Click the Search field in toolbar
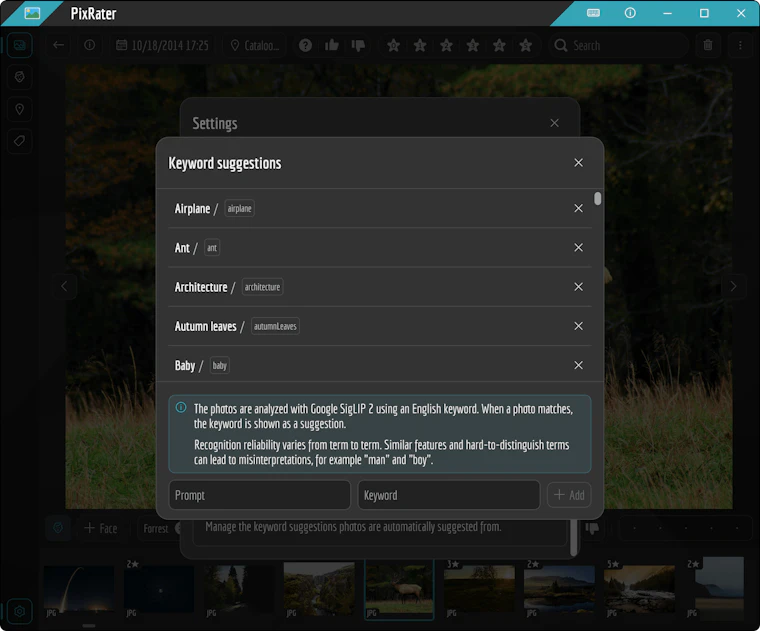Viewport: 760px width, 631px height. point(619,46)
